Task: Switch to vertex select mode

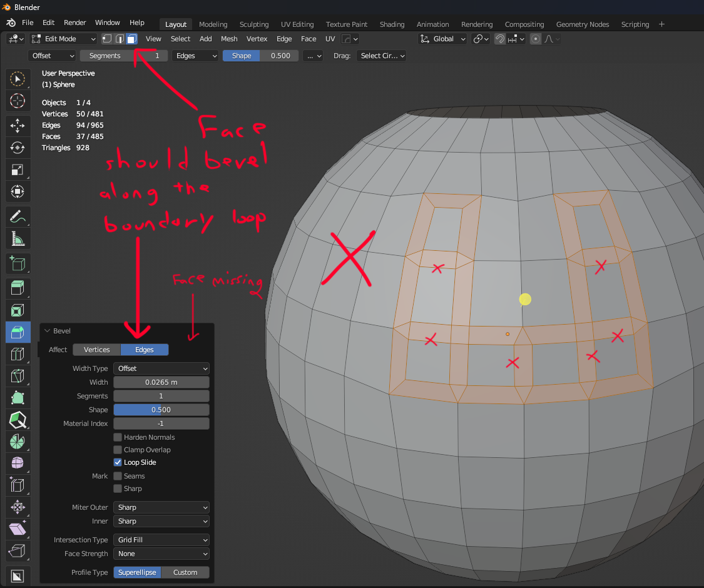Action: point(107,39)
